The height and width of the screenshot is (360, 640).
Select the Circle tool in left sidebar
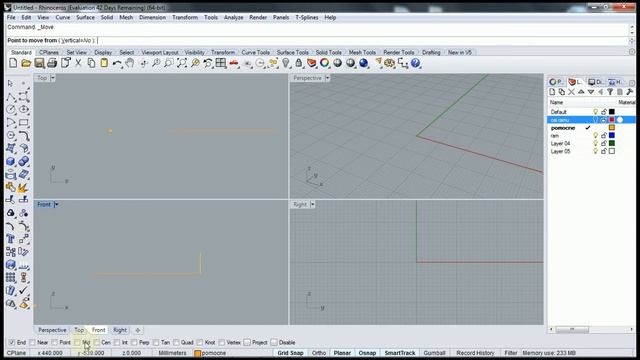11,109
